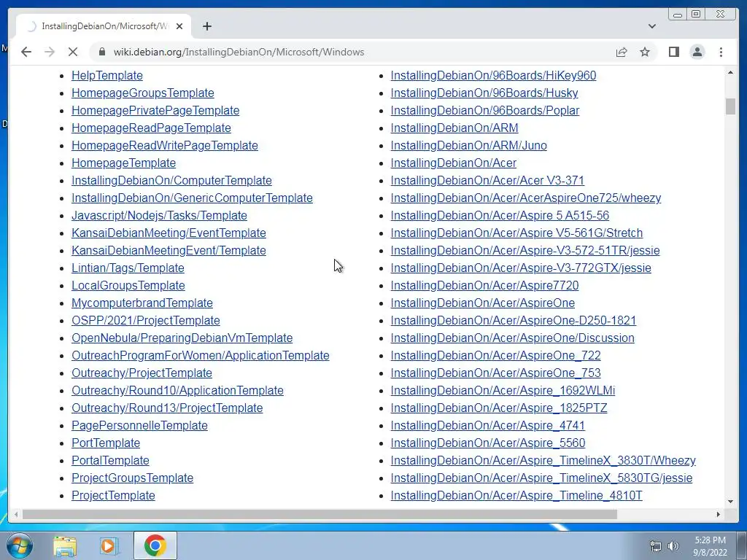Share this page icon in address bar
This screenshot has width=747, height=560.
pos(622,52)
